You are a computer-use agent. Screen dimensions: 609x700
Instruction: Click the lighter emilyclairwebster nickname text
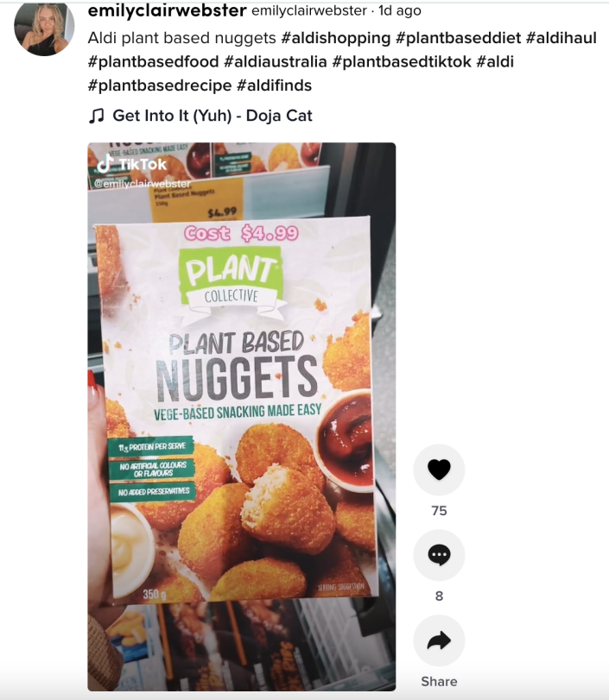(308, 10)
